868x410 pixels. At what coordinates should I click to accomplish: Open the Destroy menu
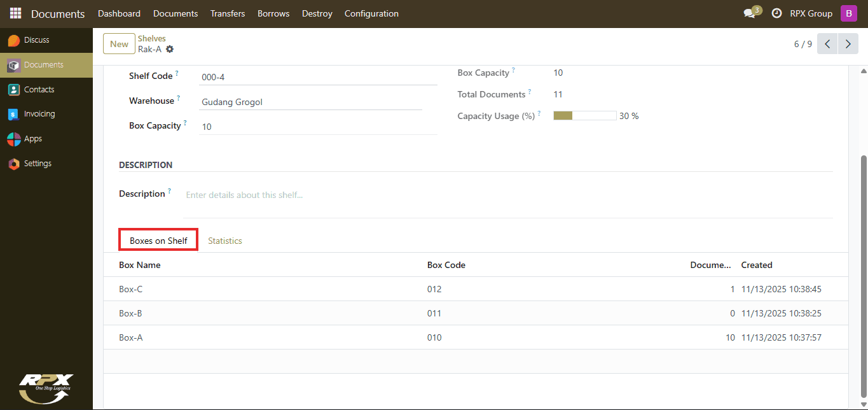[317, 13]
